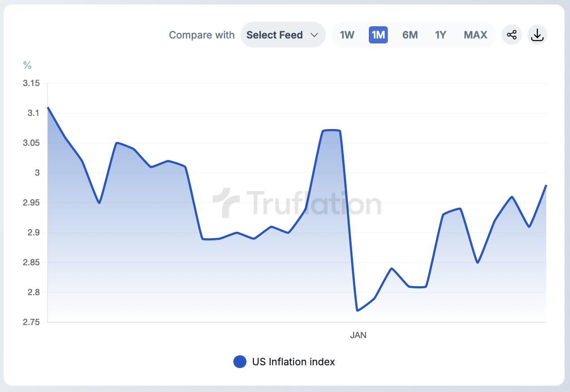Choose the 1Y time range
The width and height of the screenshot is (570, 392).
click(440, 35)
